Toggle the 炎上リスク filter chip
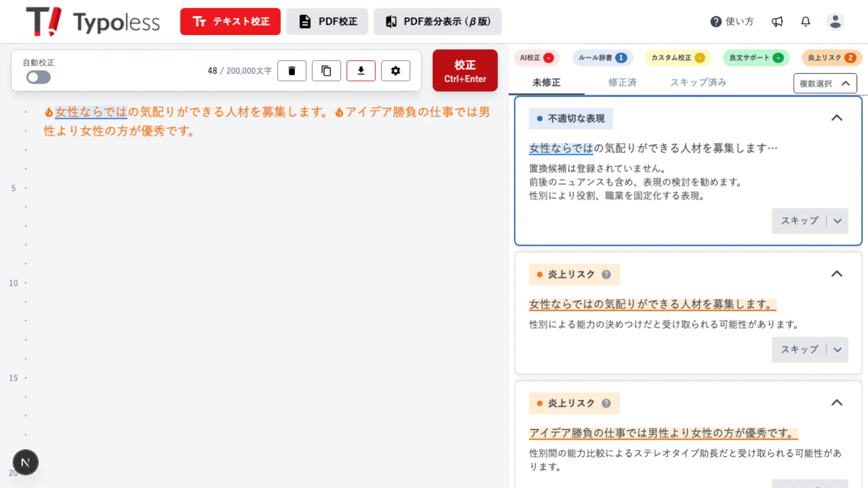The width and height of the screenshot is (868, 488). 832,57
